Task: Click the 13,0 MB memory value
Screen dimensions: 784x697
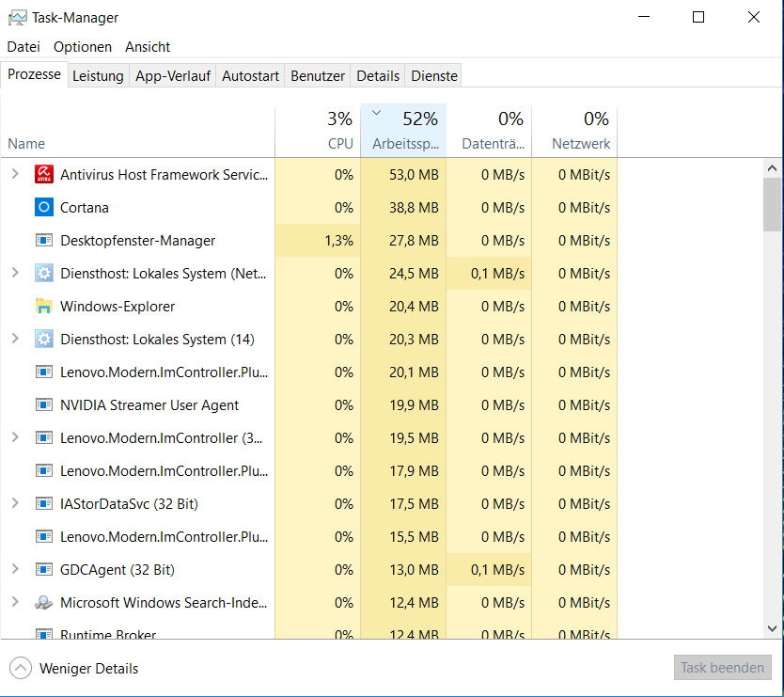Action: (414, 570)
